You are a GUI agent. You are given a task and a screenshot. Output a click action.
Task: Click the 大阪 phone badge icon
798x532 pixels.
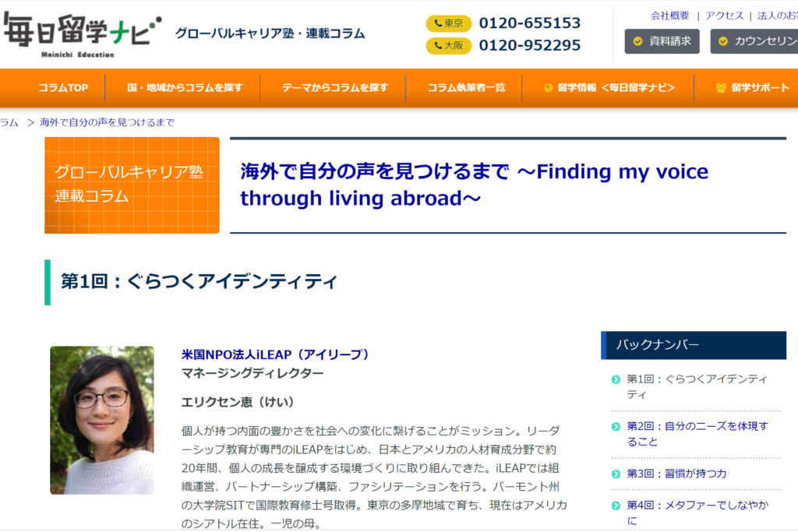click(449, 46)
